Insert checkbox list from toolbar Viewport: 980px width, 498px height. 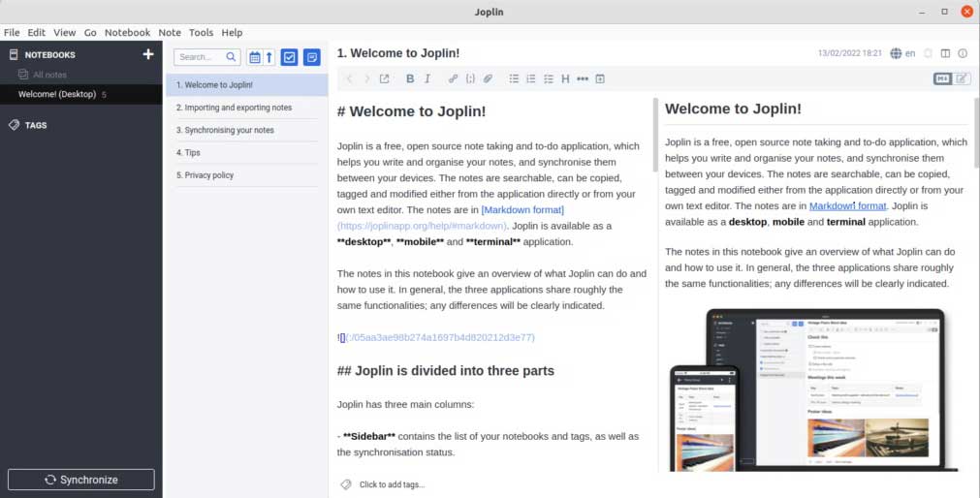[549, 78]
